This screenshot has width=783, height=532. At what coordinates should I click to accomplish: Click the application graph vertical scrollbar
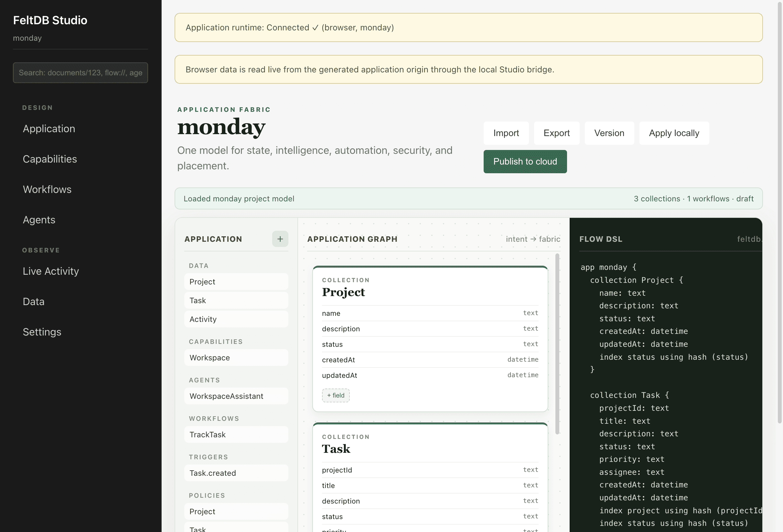click(x=557, y=344)
